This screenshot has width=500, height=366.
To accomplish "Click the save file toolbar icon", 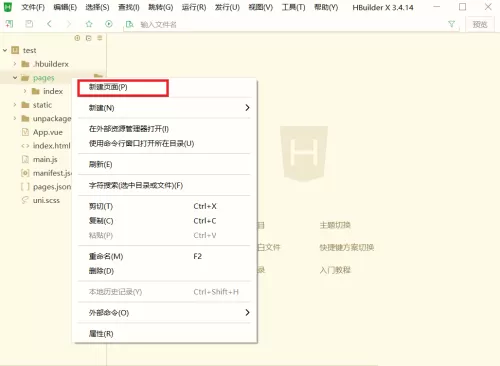I will [x=29, y=24].
